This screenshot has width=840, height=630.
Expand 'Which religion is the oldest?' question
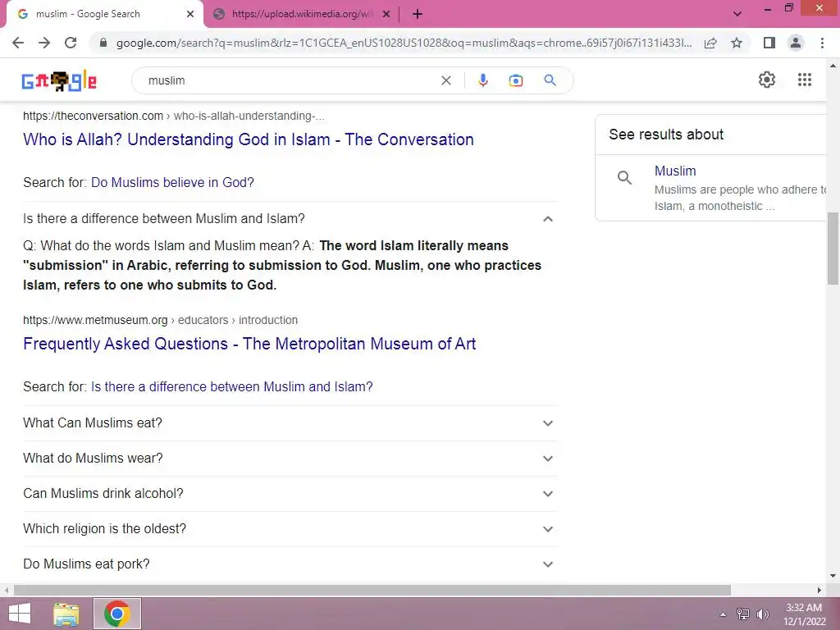[290, 529]
